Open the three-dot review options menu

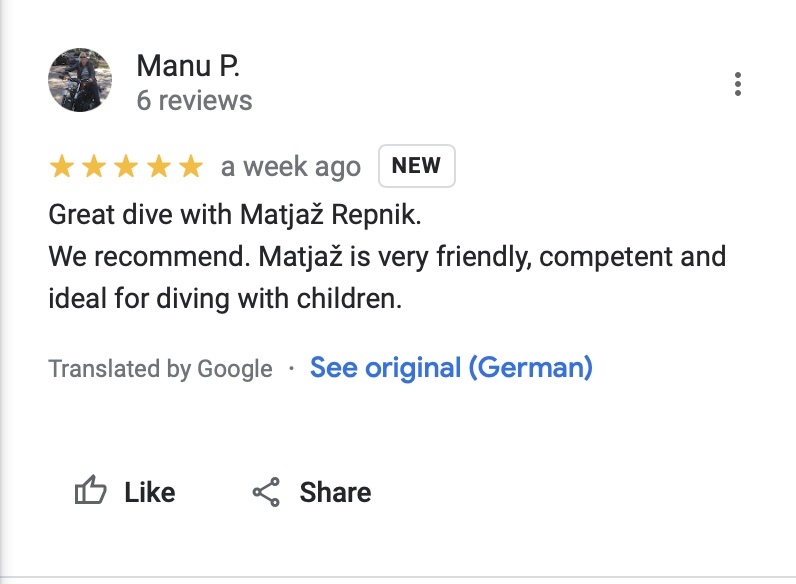click(738, 84)
